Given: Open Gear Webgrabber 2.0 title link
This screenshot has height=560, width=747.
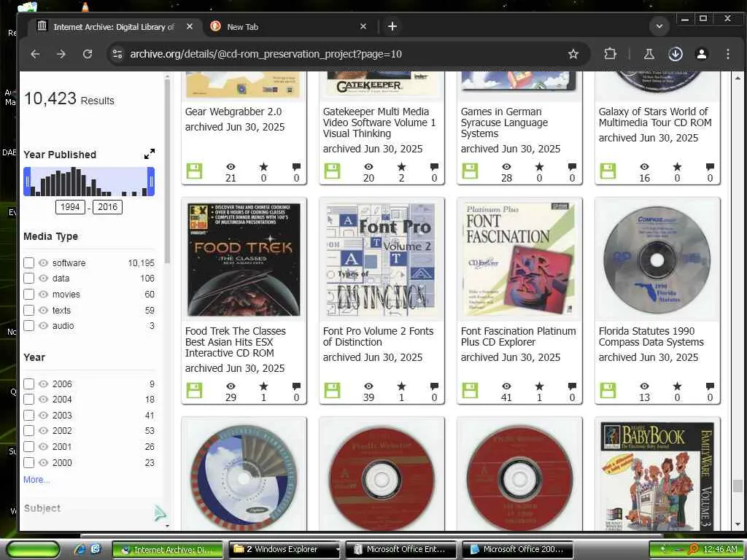Looking at the screenshot, I should [233, 112].
